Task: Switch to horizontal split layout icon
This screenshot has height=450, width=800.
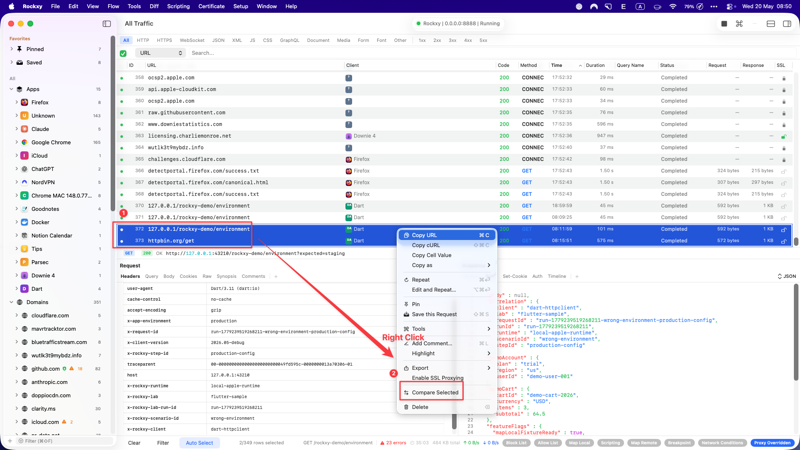Action: point(771,23)
